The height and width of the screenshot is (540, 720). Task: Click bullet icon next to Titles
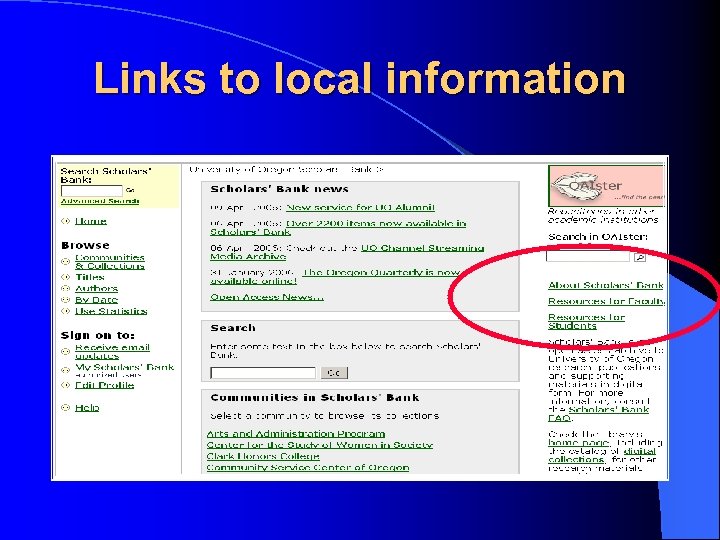tap(65, 277)
